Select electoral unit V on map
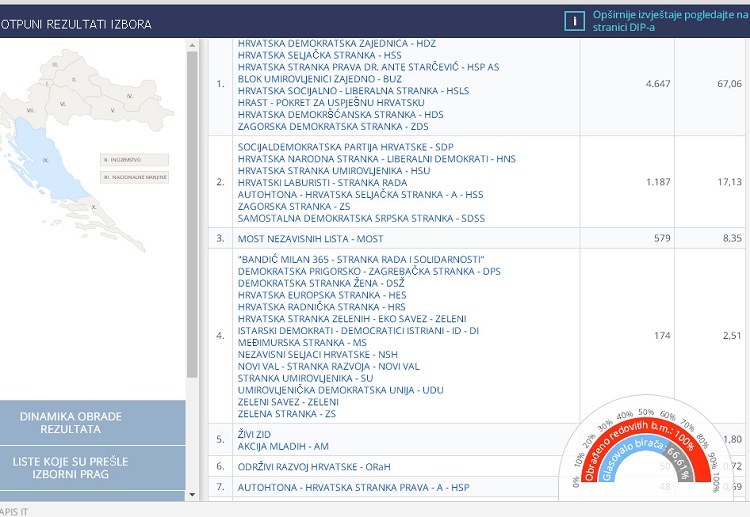 click(x=113, y=110)
